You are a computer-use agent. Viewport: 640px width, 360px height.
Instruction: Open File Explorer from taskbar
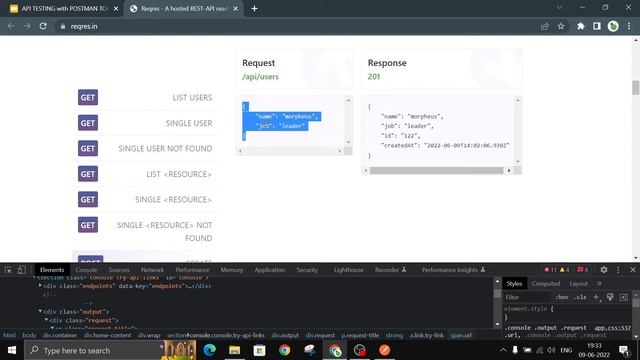(234, 350)
